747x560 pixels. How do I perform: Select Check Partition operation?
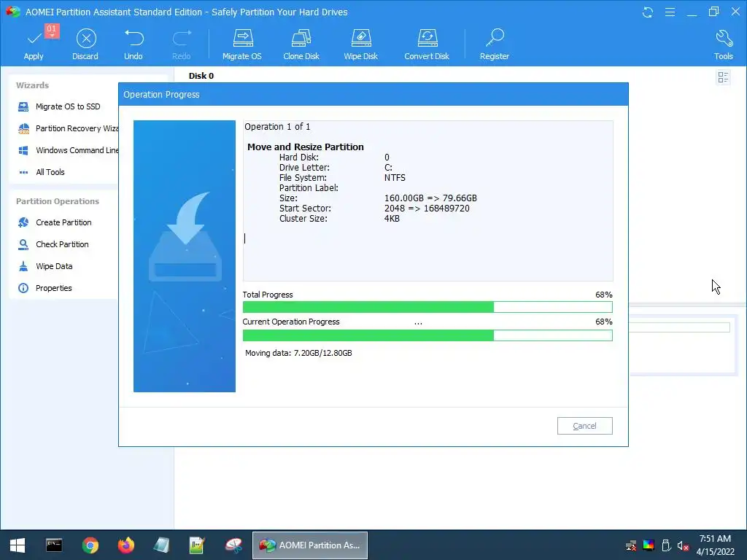click(x=53, y=244)
